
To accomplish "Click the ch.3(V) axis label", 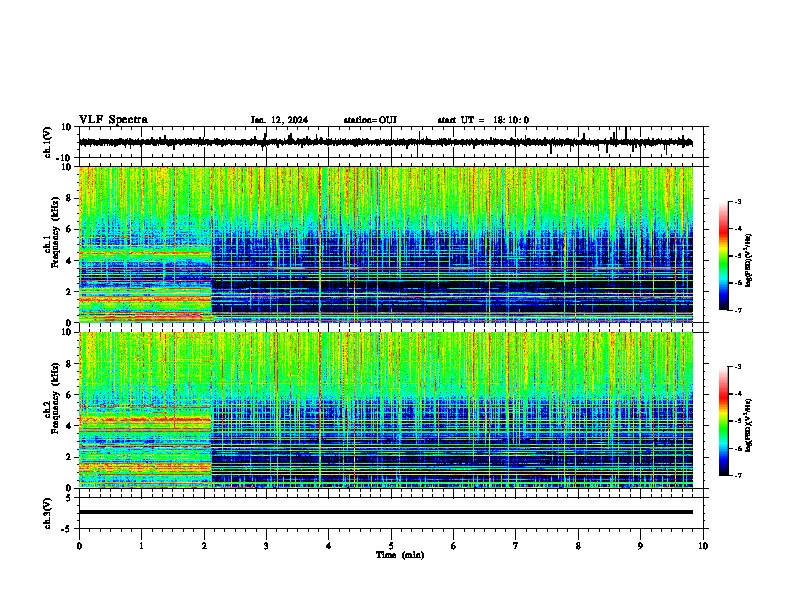I will point(47,513).
